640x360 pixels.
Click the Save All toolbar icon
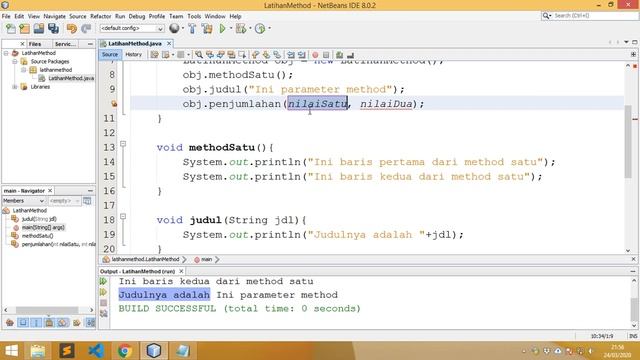[x=53, y=29]
